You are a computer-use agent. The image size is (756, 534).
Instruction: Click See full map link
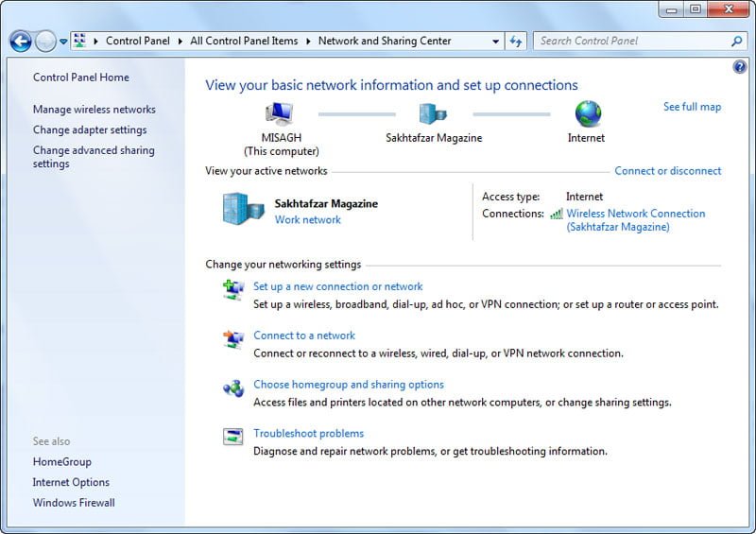692,107
